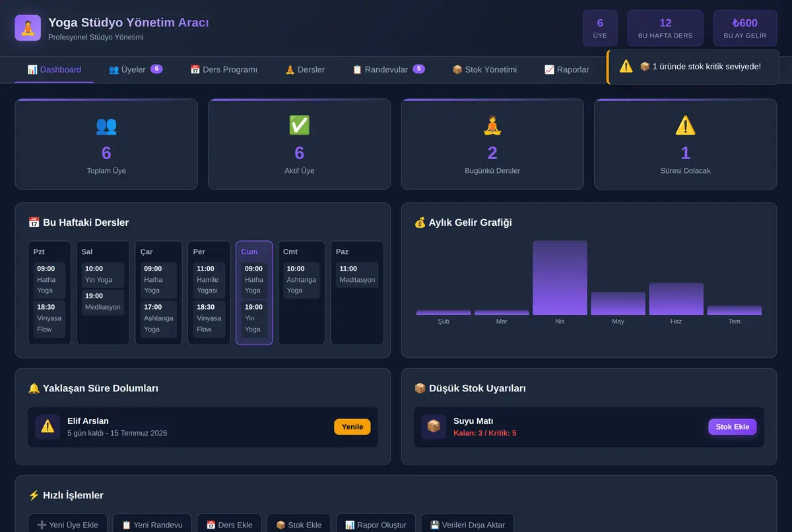Click the Yenile button for Elif Arslan
This screenshot has width=792, height=532.
click(352, 427)
